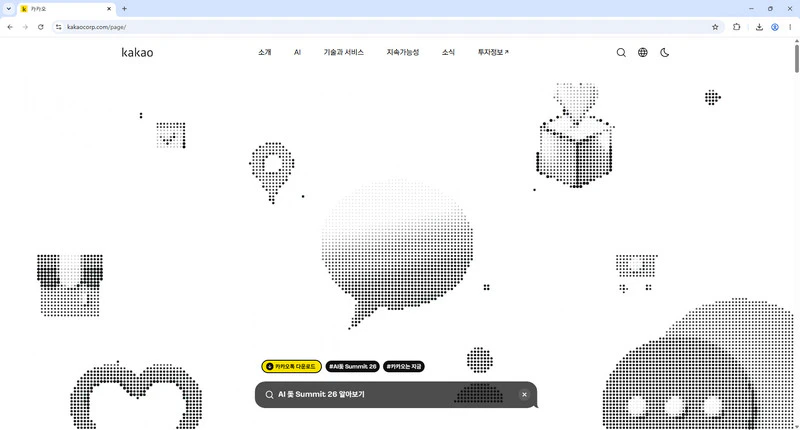
Task: Reload the page with the refresh icon
Action: pos(41,27)
